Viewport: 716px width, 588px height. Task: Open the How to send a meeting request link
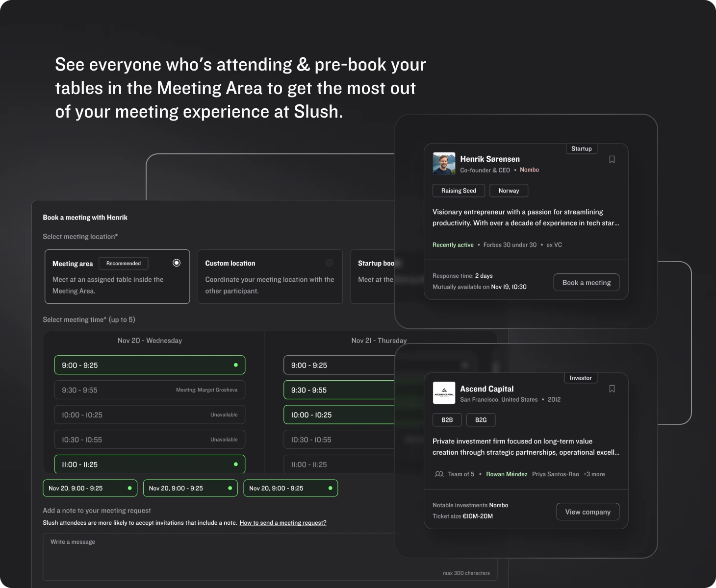click(283, 523)
